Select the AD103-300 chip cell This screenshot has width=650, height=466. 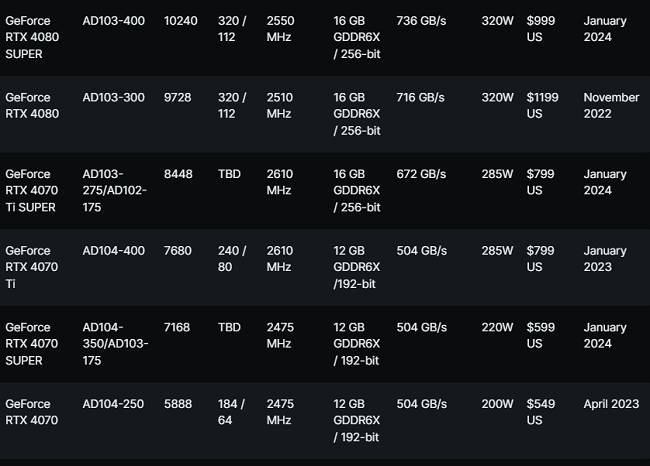click(x=113, y=98)
